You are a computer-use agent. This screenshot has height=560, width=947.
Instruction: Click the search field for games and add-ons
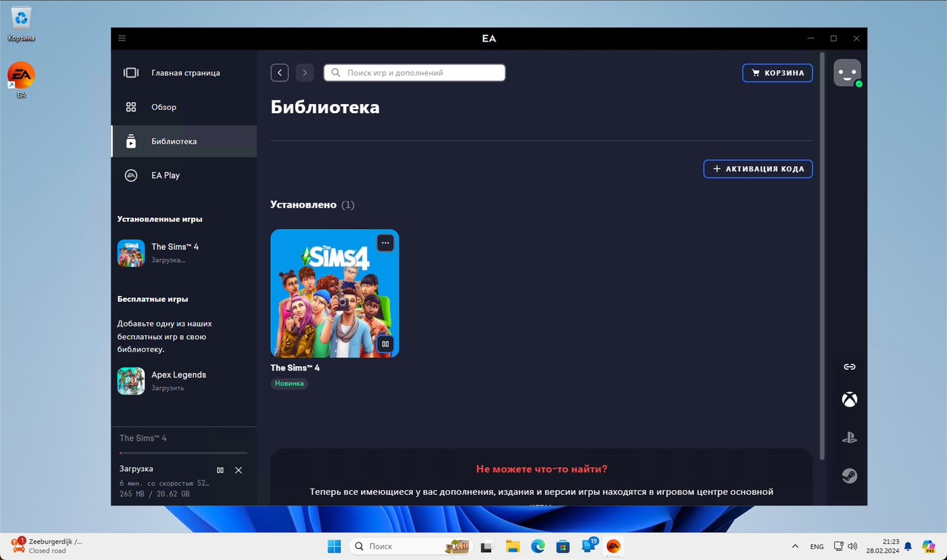coord(415,73)
